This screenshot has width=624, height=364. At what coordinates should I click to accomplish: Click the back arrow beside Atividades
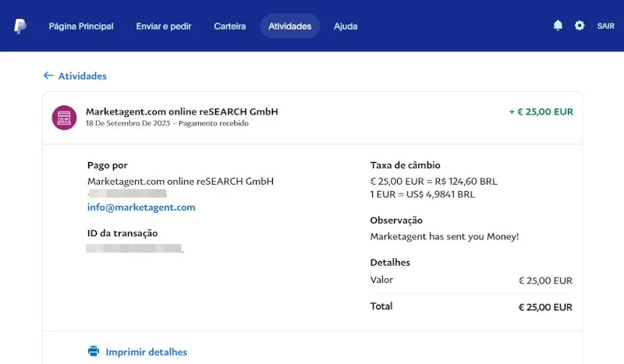pos(48,76)
